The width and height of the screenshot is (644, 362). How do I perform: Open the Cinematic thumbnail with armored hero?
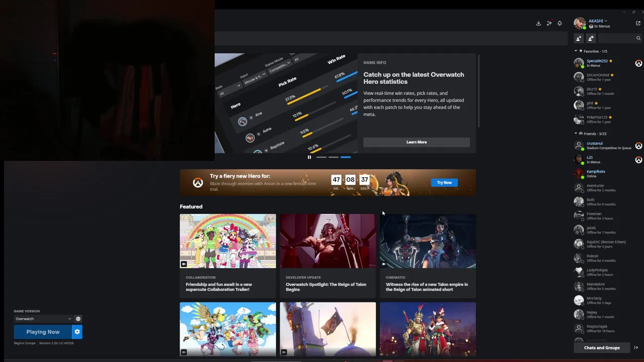428,241
